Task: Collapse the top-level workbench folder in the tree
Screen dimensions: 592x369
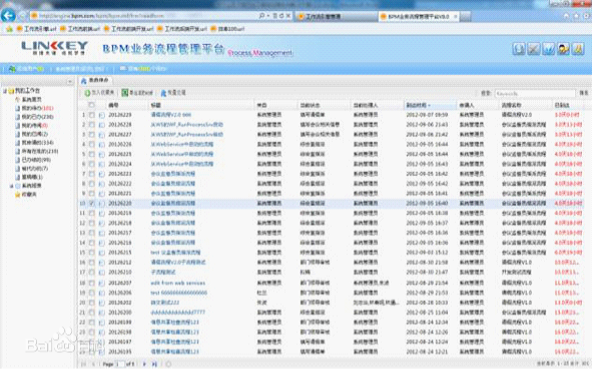Action: (5, 91)
